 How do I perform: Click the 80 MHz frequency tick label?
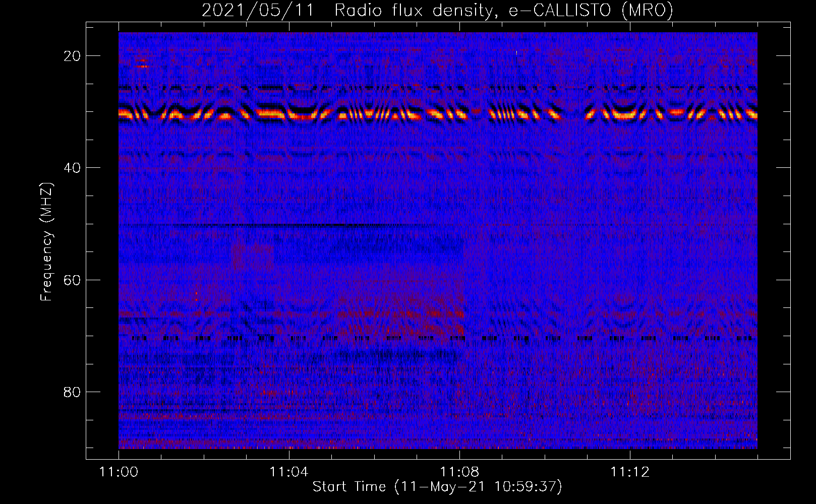(72, 392)
